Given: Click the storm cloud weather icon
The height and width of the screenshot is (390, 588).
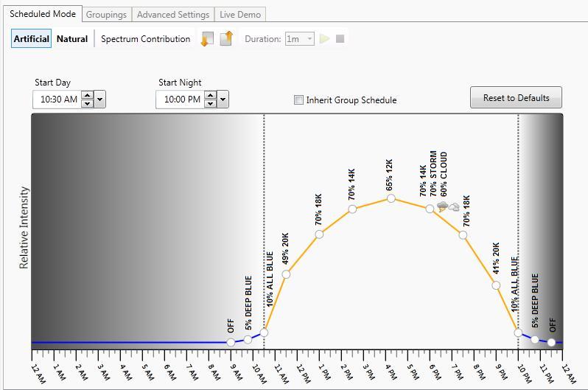Looking at the screenshot, I should [444, 207].
